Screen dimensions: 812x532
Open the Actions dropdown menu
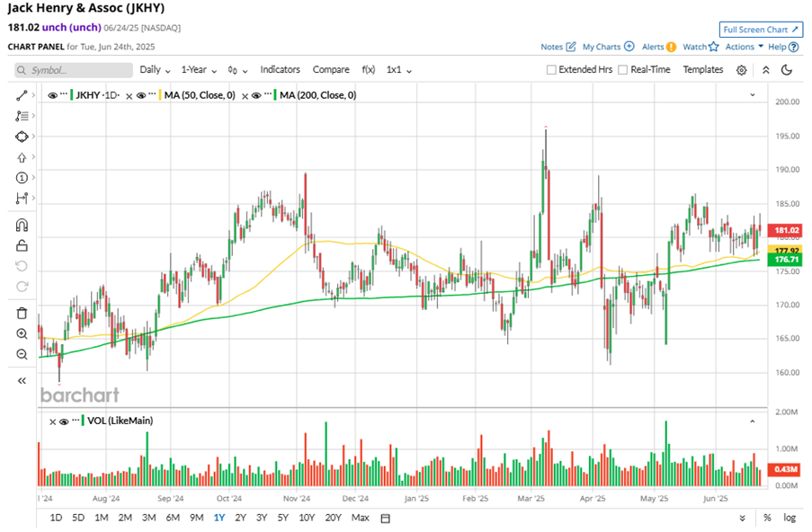coord(745,47)
